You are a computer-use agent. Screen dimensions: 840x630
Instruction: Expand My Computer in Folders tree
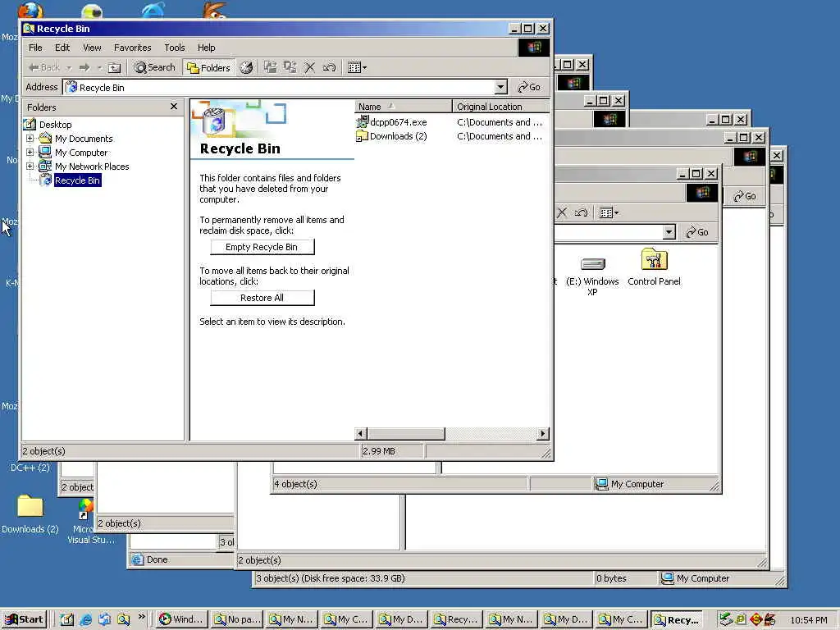(30, 152)
